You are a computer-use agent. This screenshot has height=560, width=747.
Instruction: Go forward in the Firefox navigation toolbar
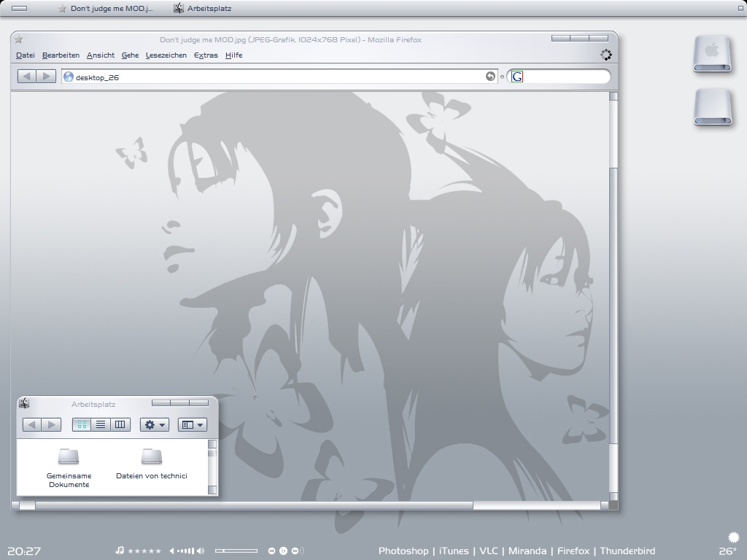47,76
